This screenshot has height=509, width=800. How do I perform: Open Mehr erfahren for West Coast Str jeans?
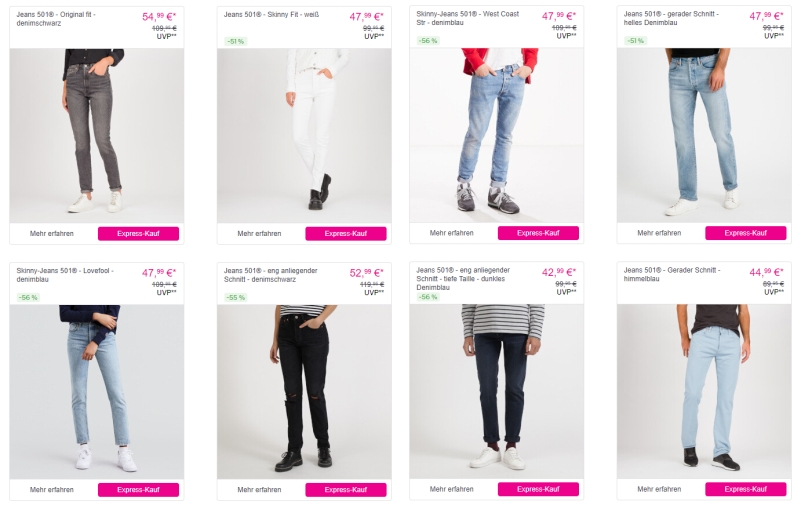(x=452, y=233)
